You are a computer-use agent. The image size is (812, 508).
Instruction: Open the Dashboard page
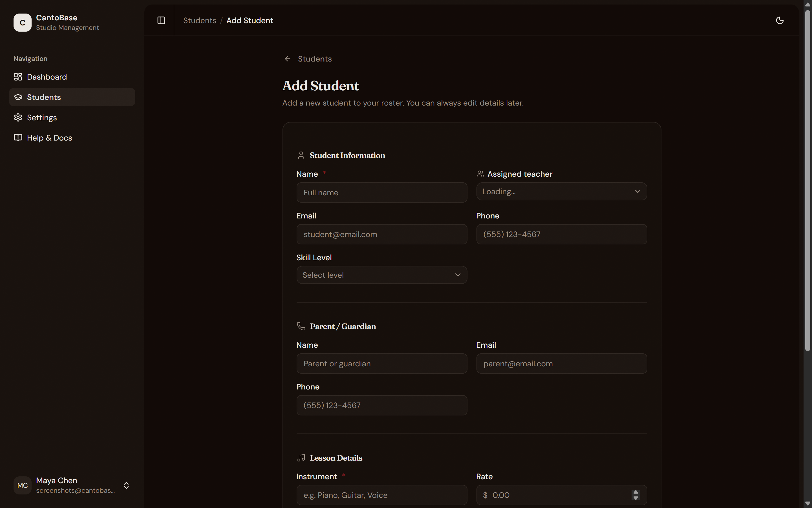click(x=72, y=77)
